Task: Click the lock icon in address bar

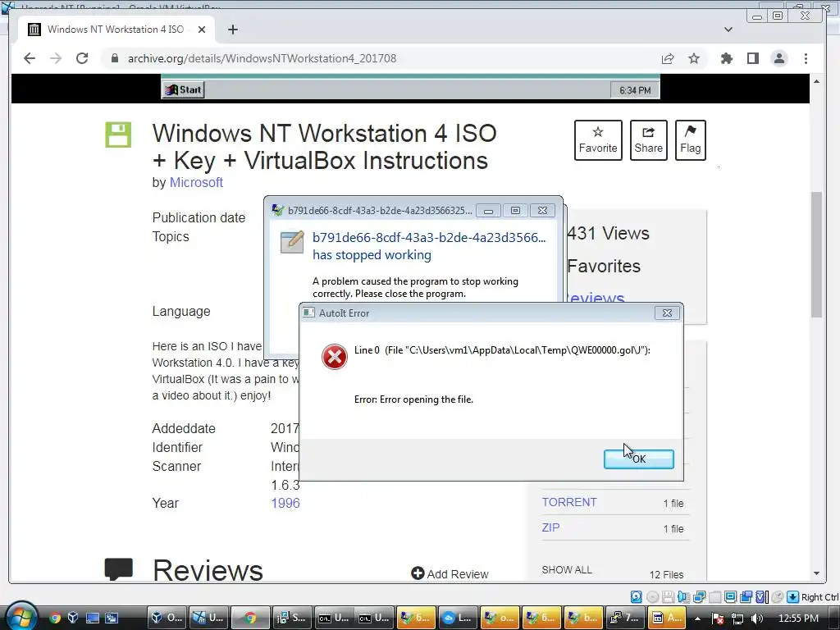Action: (114, 58)
